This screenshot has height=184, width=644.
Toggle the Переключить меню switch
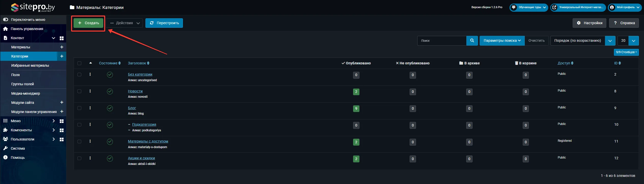[x=6, y=20]
